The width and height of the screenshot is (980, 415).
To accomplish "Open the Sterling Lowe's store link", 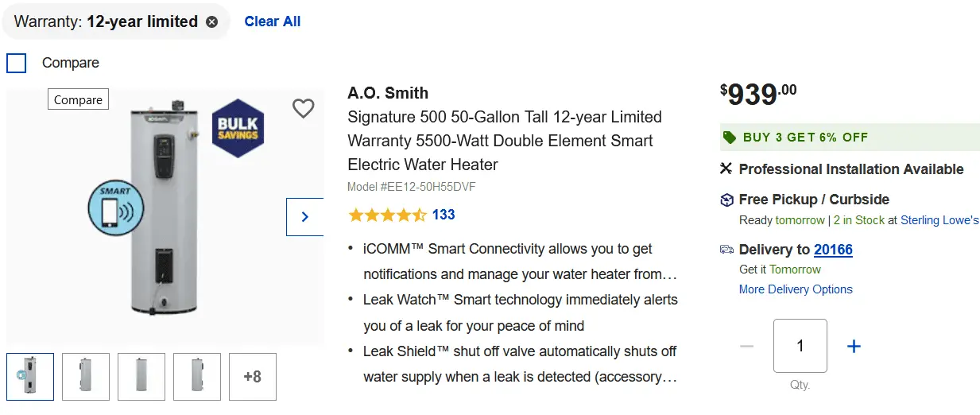I will click(939, 220).
